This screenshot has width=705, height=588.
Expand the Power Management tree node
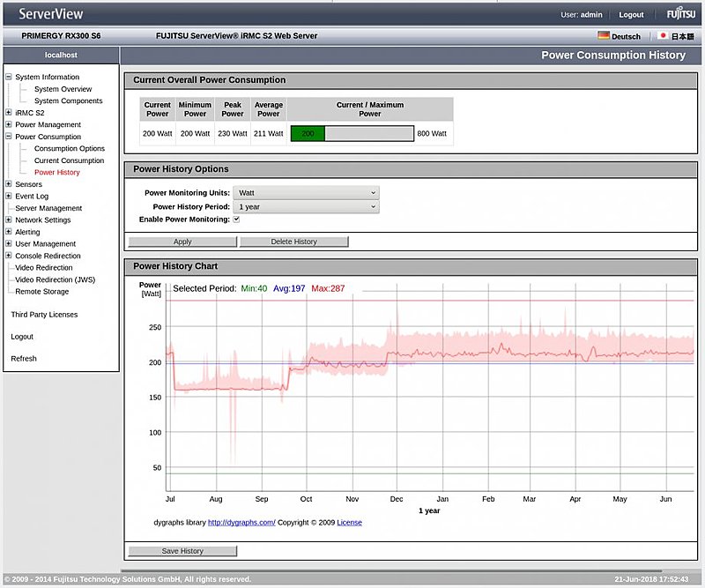(9, 125)
